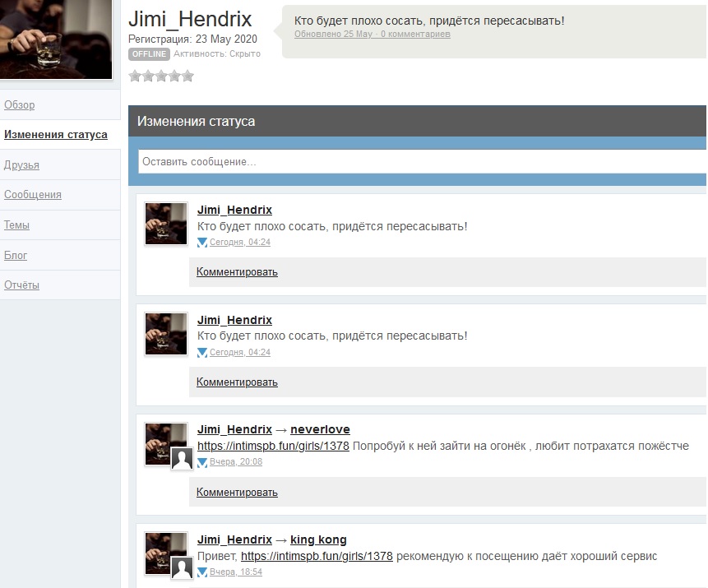Click the five-star rating icons
Screen dimensions: 708x588
161,76
